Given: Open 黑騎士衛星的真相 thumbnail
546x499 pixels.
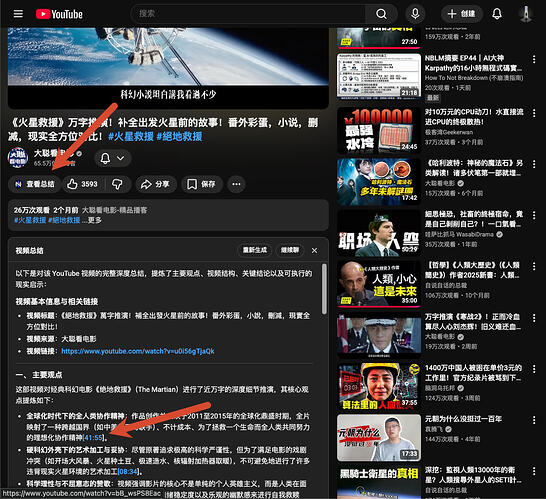Looking at the screenshot, I should pyautogui.click(x=379, y=482).
